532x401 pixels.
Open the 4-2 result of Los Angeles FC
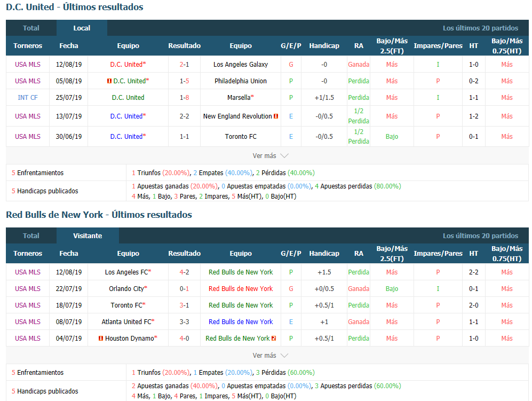point(184,272)
